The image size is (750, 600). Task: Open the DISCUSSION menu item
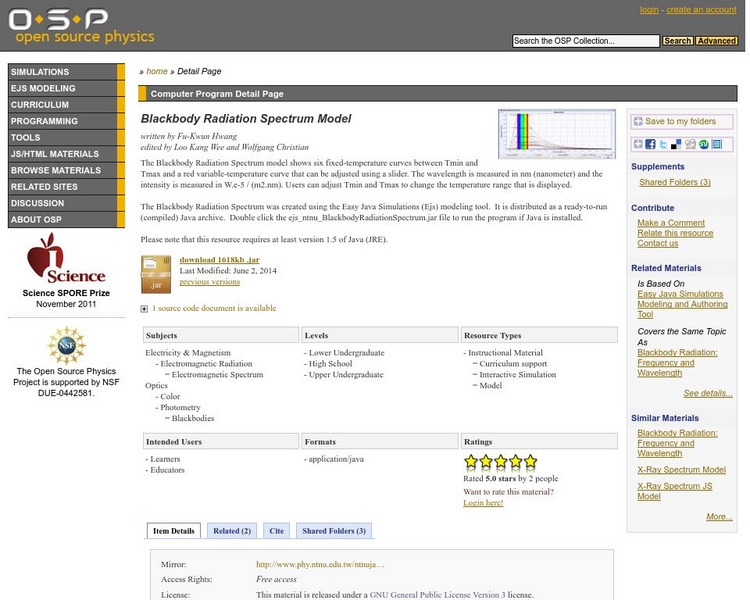tap(66, 203)
